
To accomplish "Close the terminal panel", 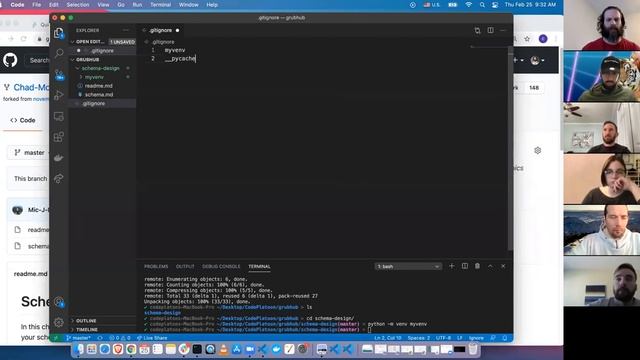I will (503, 266).
